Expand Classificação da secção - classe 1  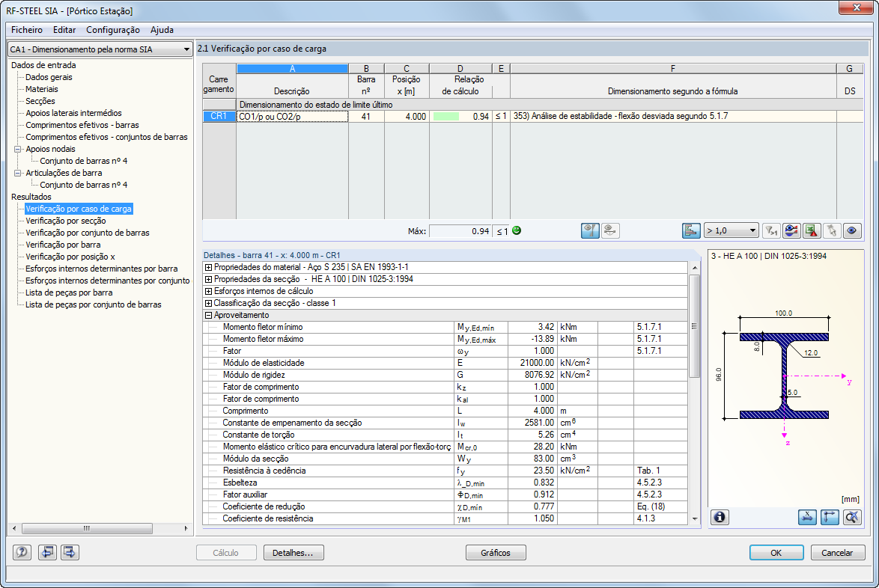[209, 304]
